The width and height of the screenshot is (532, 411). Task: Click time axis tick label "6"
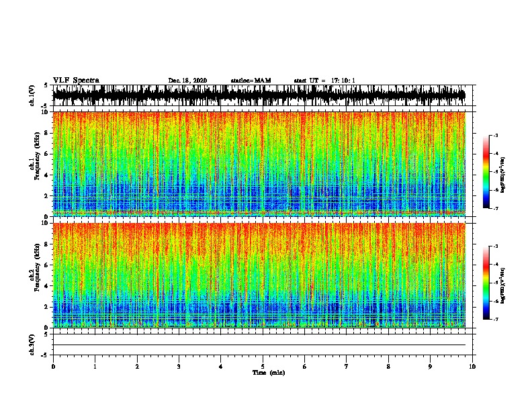tap(304, 367)
